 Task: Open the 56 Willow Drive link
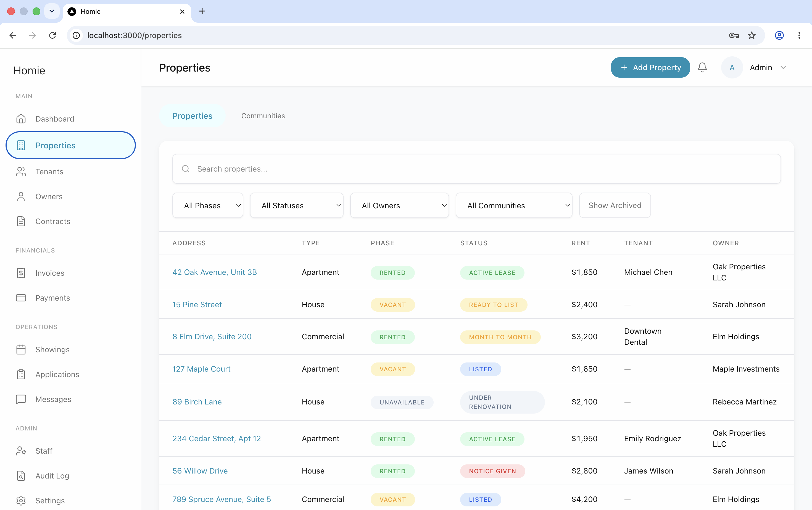coord(200,471)
